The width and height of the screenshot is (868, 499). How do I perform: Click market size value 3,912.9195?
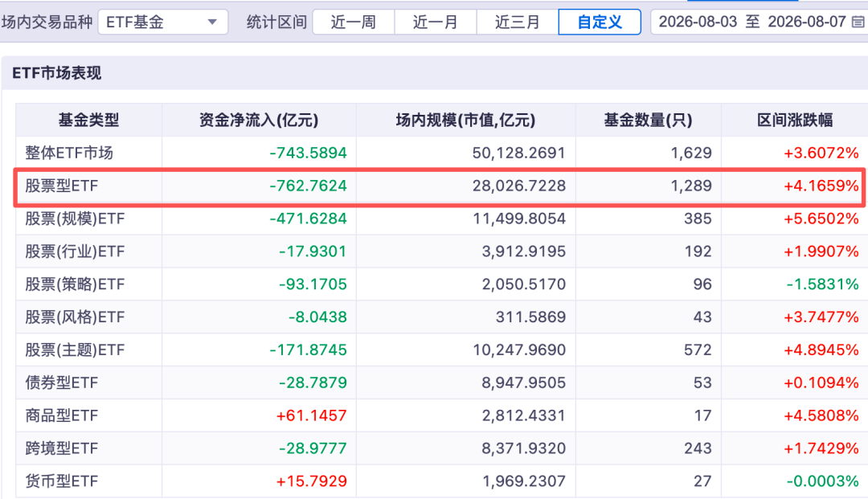click(524, 252)
